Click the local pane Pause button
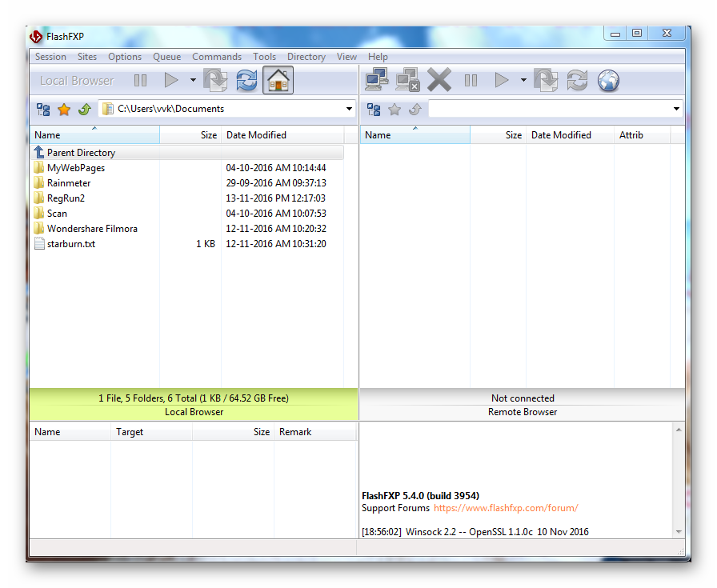This screenshot has height=588, width=717. (140, 81)
